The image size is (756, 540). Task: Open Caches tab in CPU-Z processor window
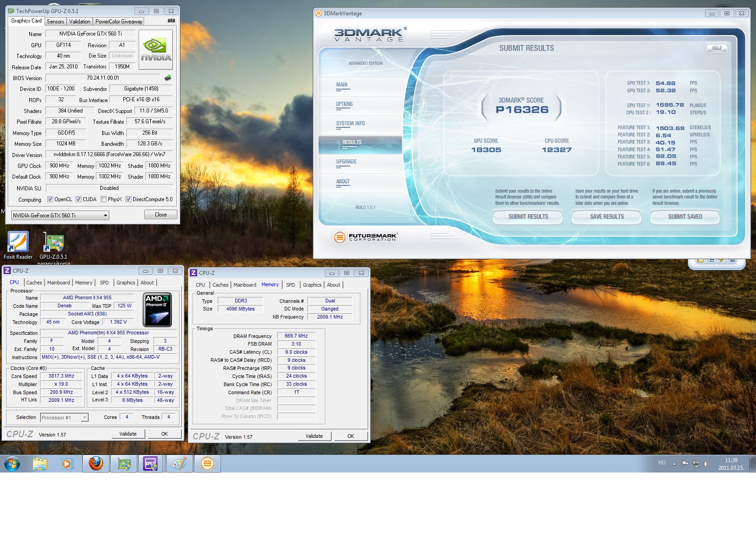click(34, 283)
